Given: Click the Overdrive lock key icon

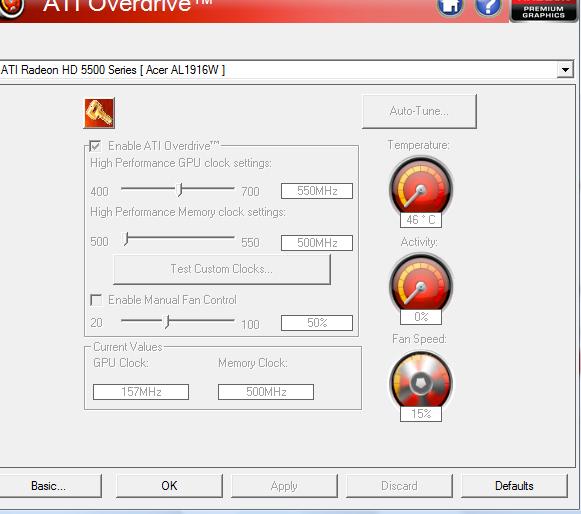Looking at the screenshot, I should [x=99, y=113].
